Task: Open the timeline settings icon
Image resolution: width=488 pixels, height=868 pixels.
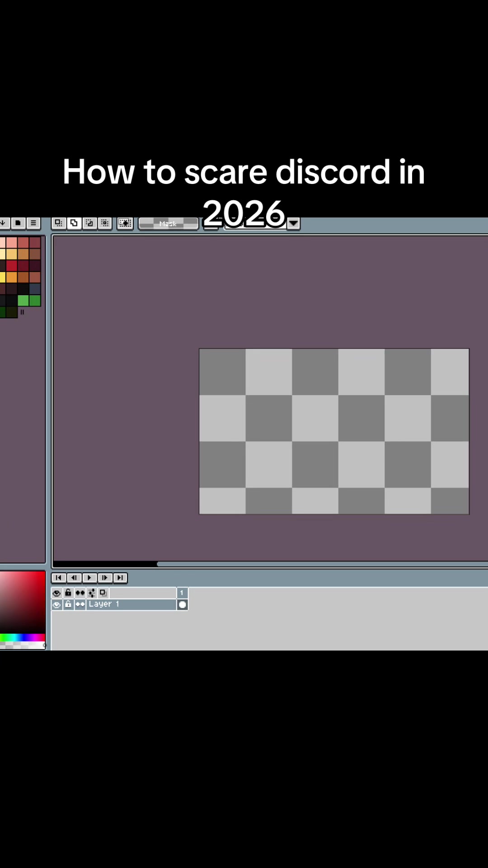Action: (92, 593)
